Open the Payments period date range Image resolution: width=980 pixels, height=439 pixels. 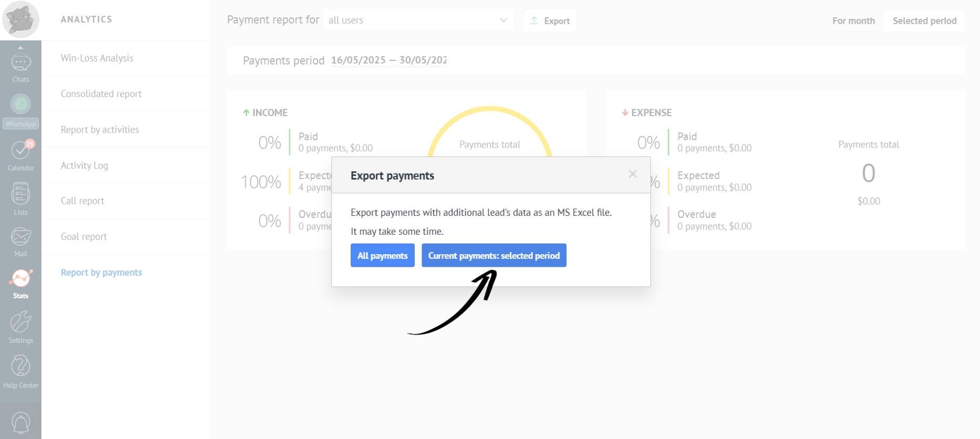coord(388,60)
